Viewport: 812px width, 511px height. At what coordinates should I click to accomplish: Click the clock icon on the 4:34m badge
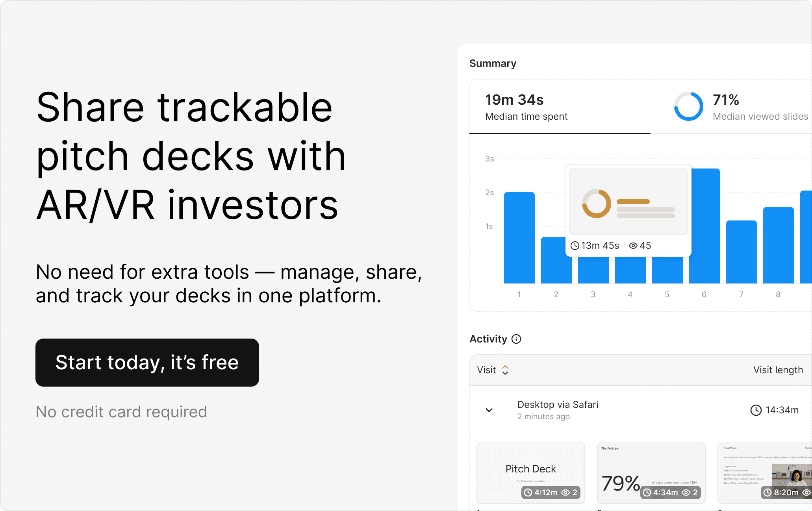pos(647,492)
